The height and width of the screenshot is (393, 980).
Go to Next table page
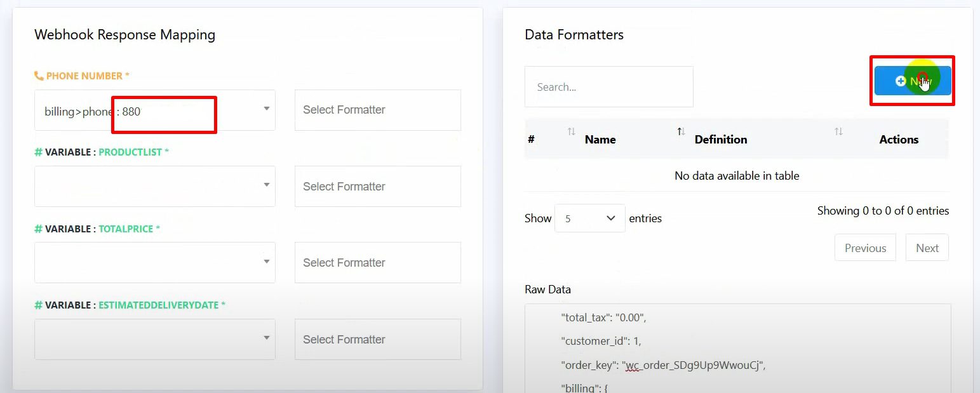[x=927, y=248]
